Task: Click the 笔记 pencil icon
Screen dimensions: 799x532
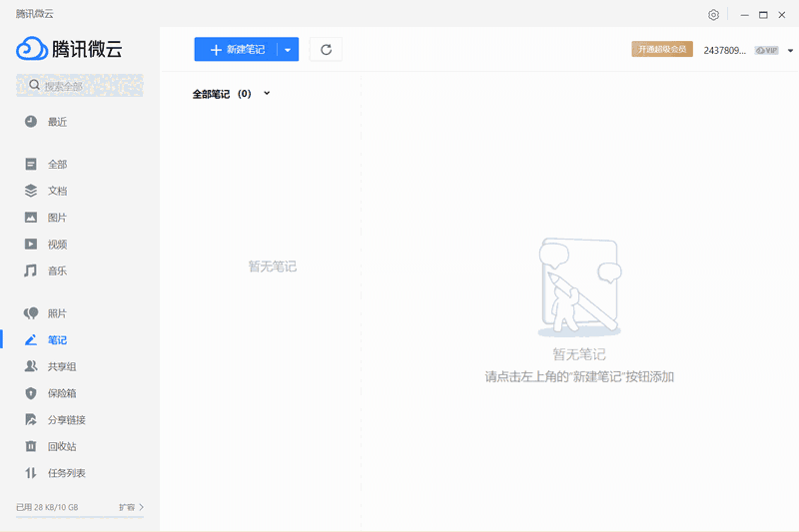Action: pyautogui.click(x=31, y=339)
